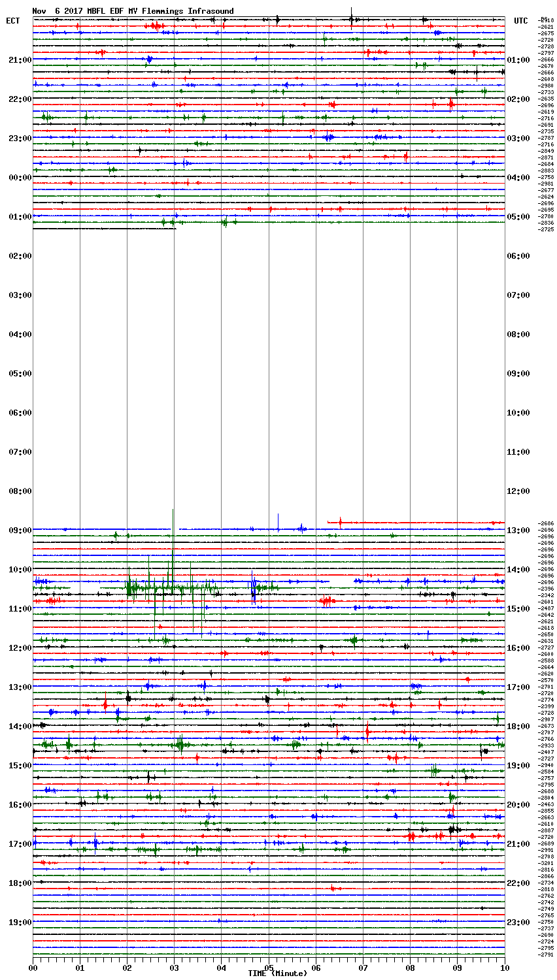
Task: Select the 12:00 label on the UTC axis
Action: pos(518,491)
